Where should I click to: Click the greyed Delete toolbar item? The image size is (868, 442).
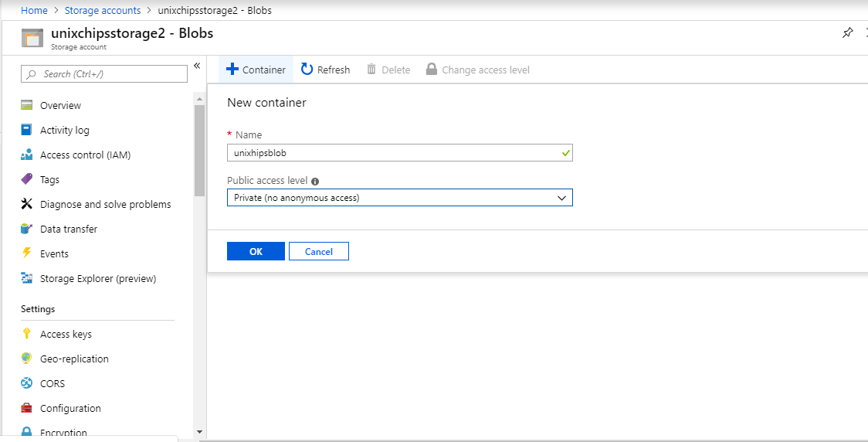388,70
